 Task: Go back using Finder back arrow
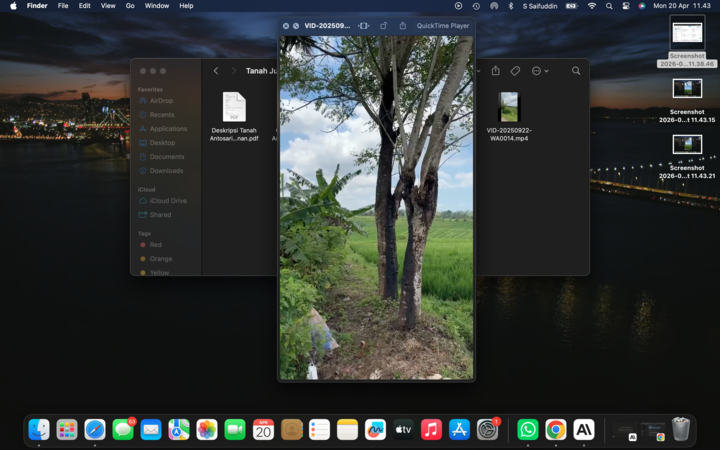coord(216,71)
